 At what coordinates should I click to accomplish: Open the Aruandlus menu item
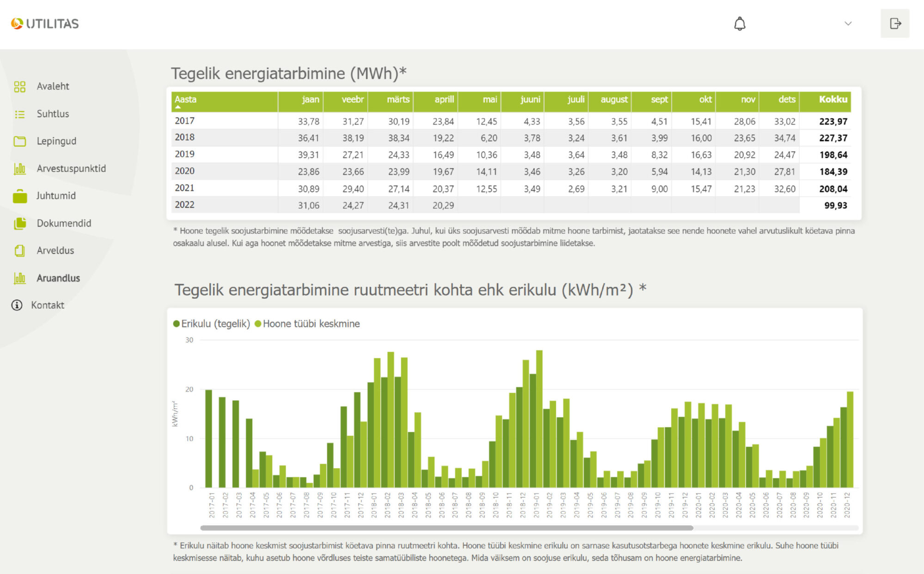(58, 278)
